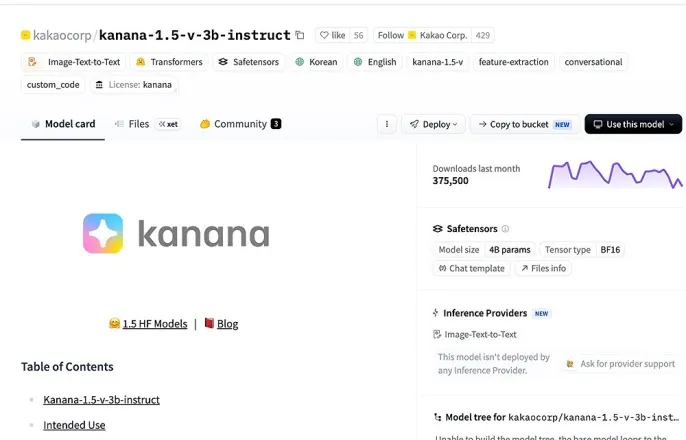The image size is (686, 440).
Task: Click the Inference Providers heading
Action: pyautogui.click(x=485, y=313)
